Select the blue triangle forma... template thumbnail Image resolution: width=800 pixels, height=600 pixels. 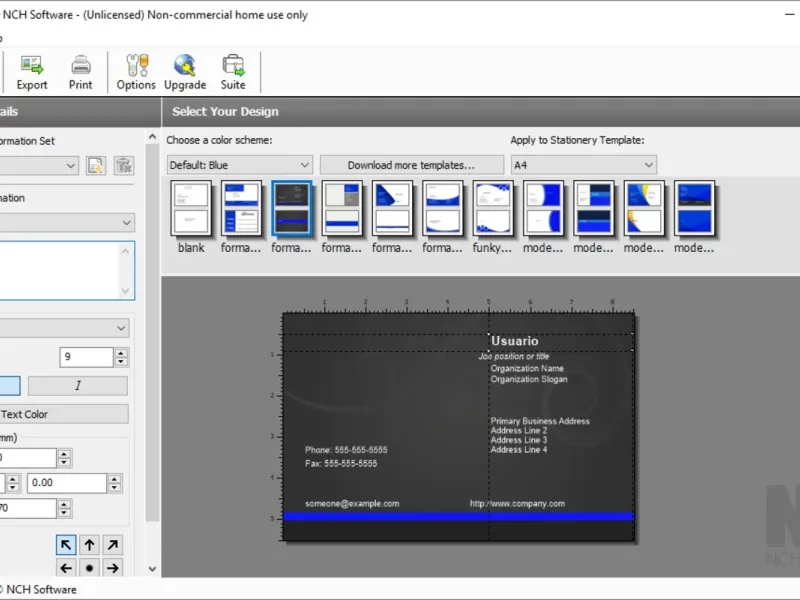tap(392, 208)
